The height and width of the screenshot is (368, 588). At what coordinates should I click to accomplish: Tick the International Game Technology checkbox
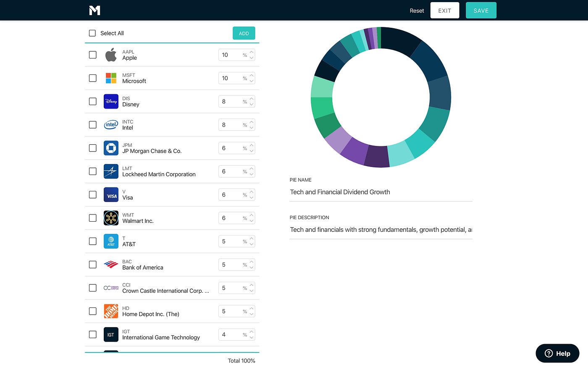[x=93, y=335]
